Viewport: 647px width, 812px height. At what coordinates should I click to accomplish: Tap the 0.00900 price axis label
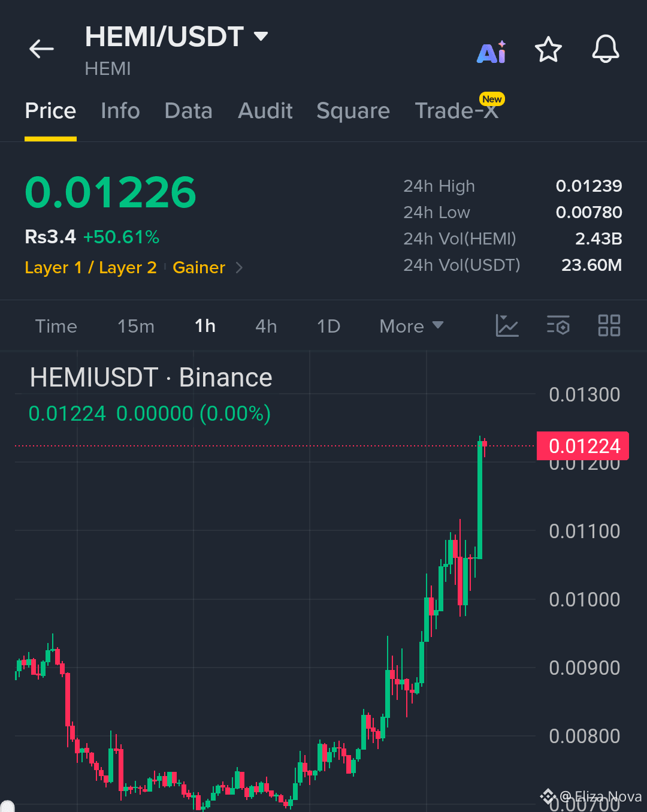585,668
